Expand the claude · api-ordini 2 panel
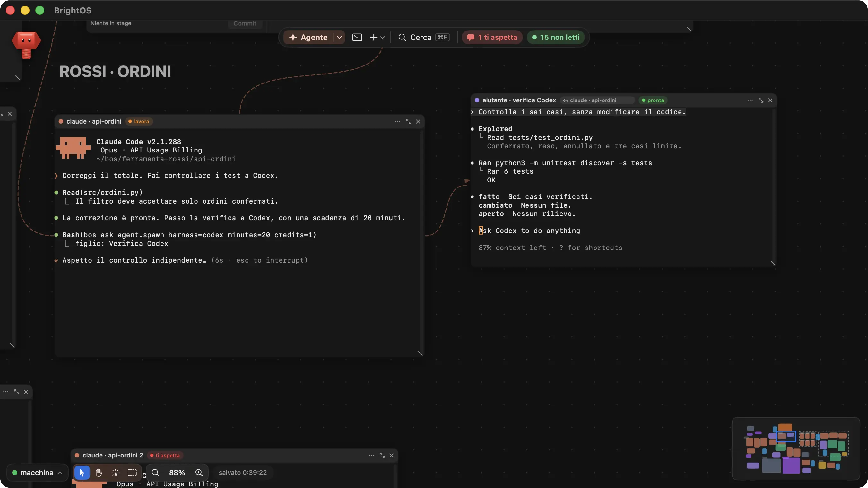The height and width of the screenshot is (488, 868). point(382,455)
